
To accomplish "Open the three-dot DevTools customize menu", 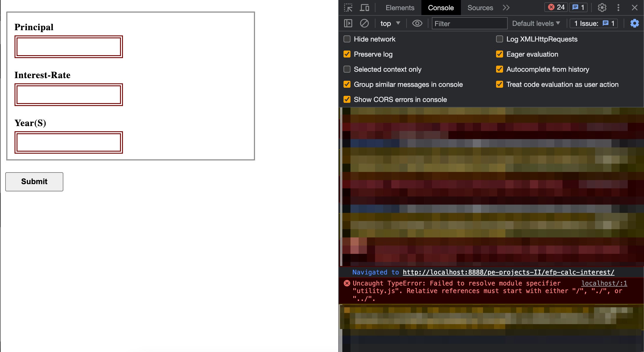I will point(618,8).
